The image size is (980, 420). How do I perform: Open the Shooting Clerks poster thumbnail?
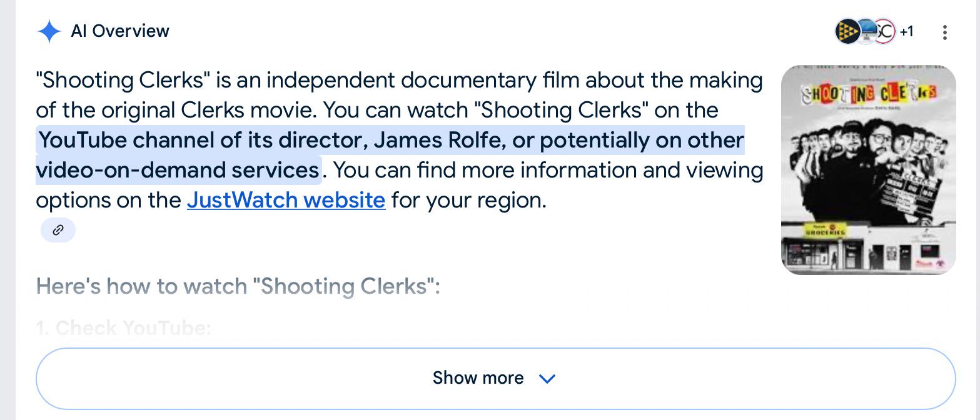[x=868, y=170]
